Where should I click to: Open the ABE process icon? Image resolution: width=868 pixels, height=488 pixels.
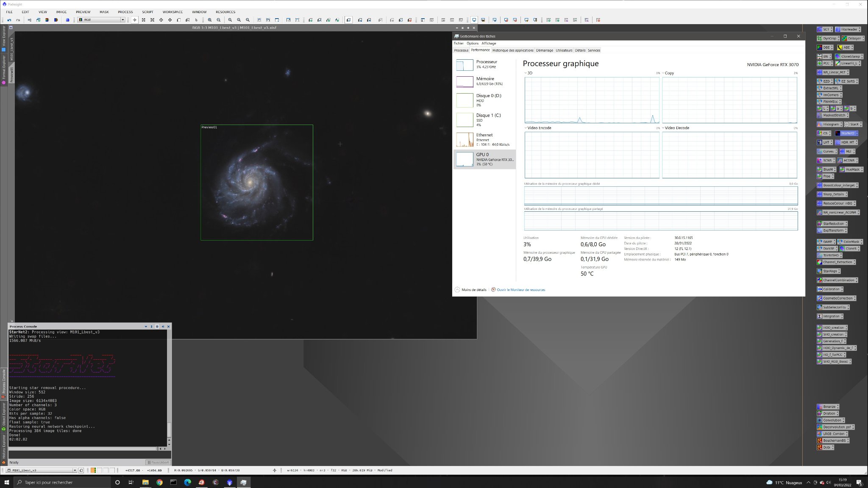click(845, 47)
